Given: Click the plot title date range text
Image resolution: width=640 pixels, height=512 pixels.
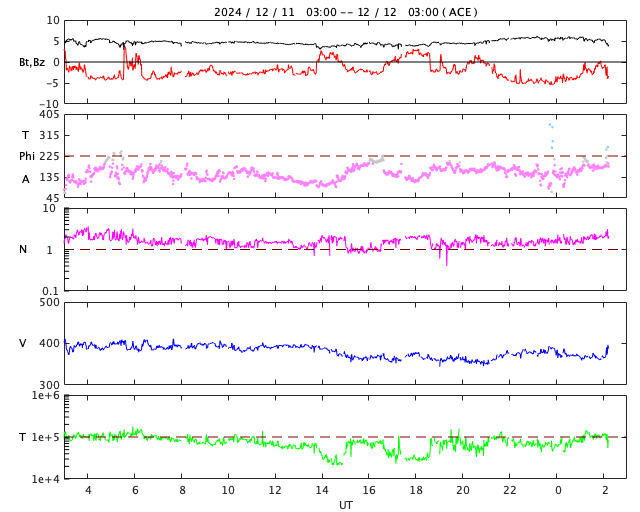Looking at the screenshot, I should click(x=345, y=12).
